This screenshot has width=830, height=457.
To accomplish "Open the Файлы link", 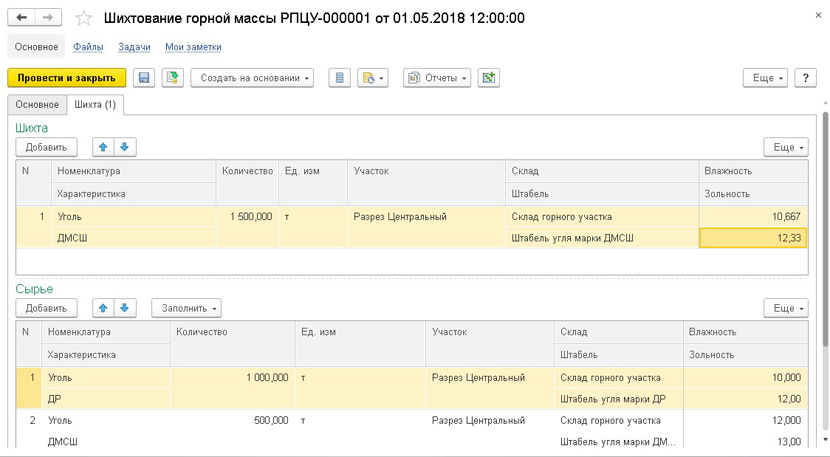I will pos(88,47).
